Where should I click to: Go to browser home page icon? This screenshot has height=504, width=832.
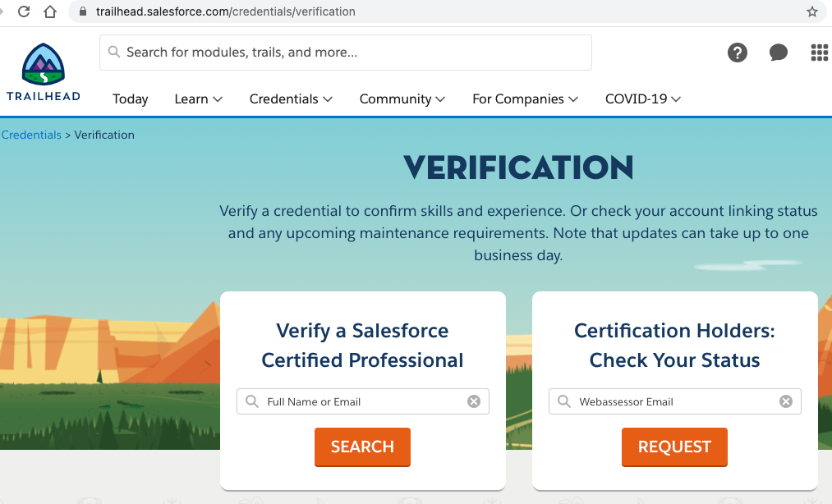pyautogui.click(x=50, y=11)
